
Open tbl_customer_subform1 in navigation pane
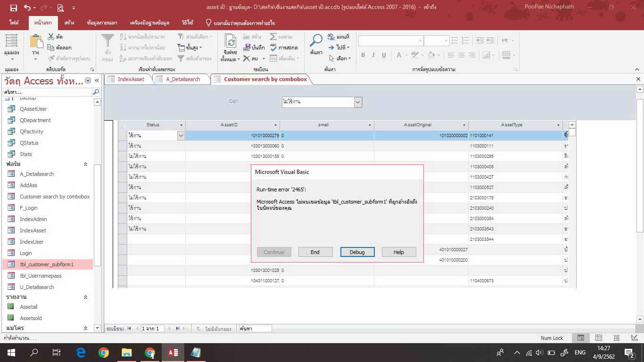click(47, 264)
